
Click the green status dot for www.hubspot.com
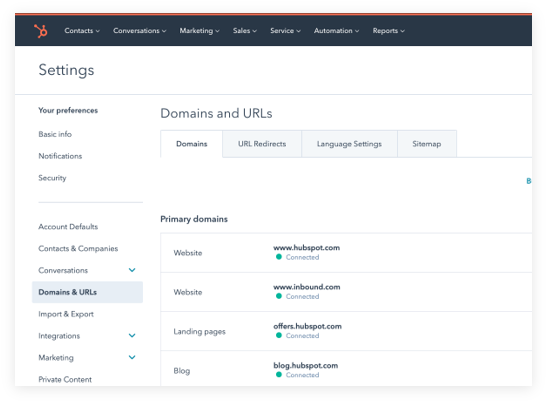pyautogui.click(x=279, y=257)
